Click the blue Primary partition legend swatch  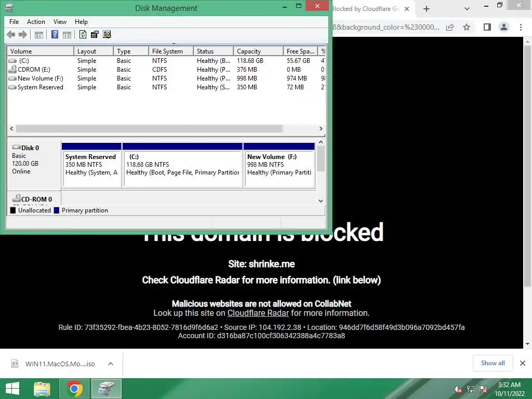click(x=56, y=210)
